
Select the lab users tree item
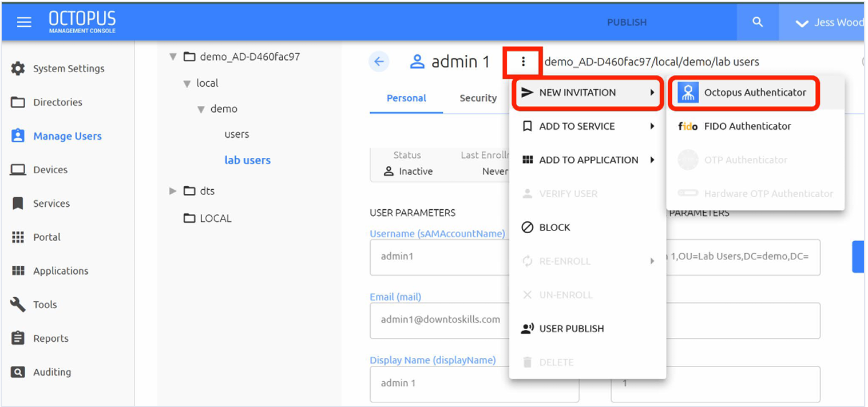coord(248,161)
